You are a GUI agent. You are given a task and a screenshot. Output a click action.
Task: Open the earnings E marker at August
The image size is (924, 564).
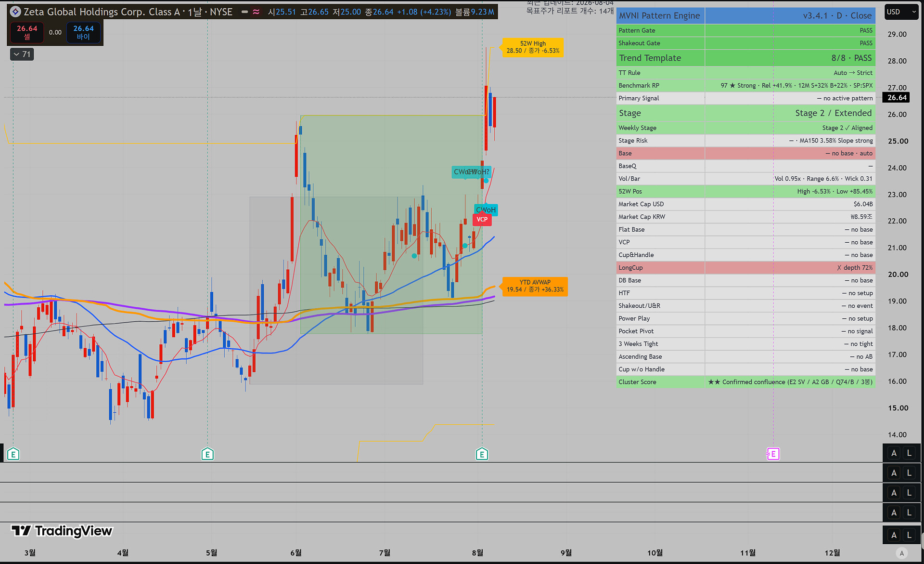[x=482, y=454]
